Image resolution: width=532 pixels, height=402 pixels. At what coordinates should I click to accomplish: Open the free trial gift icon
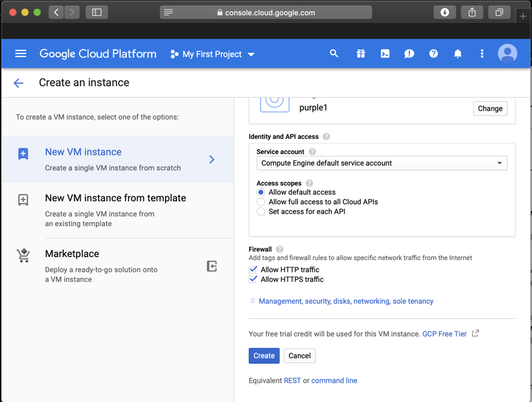360,54
